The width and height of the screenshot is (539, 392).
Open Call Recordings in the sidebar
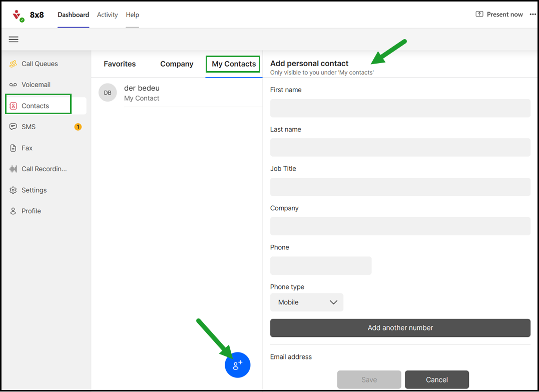(44, 169)
